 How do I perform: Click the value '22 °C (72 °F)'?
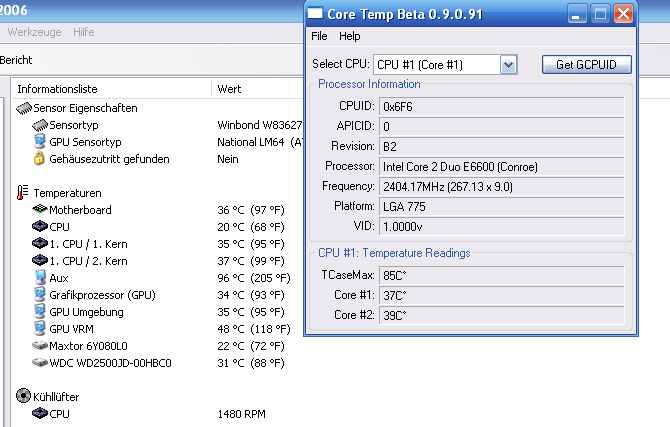[x=251, y=346]
